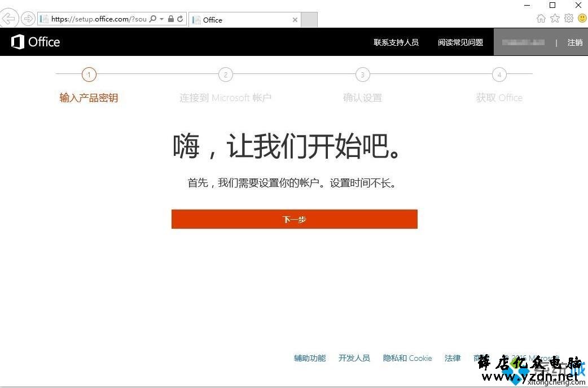This screenshot has height=388, width=588.
Task: Click the search magnifier in address bar
Action: point(152,19)
